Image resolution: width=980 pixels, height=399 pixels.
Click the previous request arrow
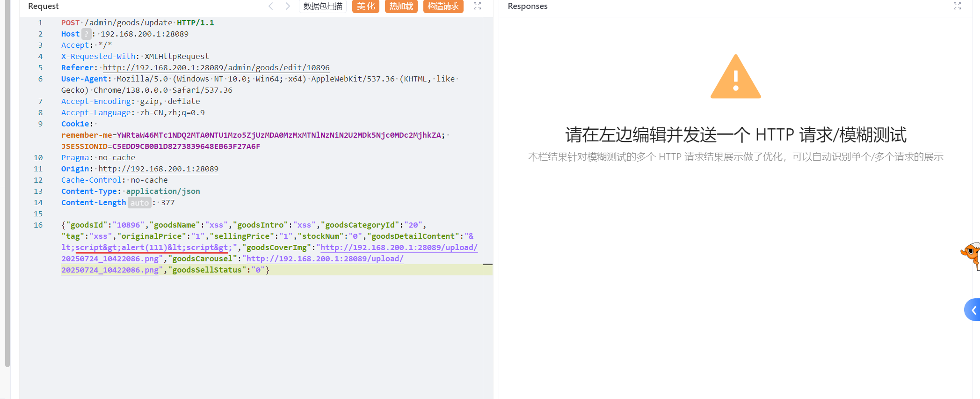point(271,6)
